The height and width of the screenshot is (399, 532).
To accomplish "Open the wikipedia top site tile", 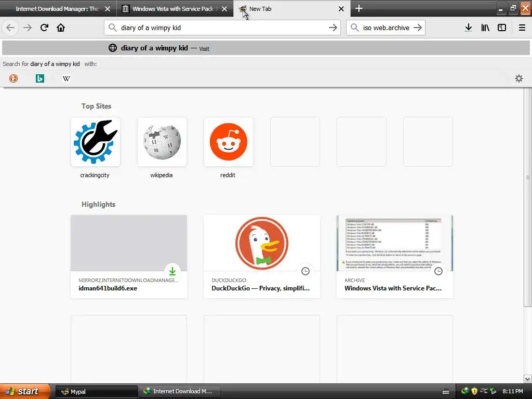I will pyautogui.click(x=162, y=142).
